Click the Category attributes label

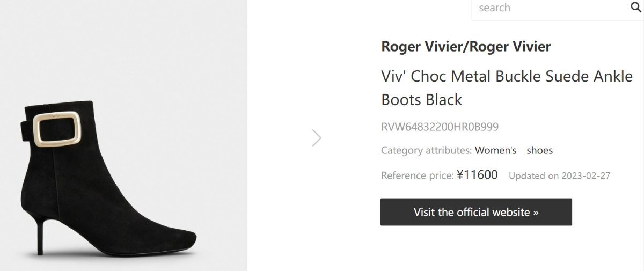pos(427,150)
